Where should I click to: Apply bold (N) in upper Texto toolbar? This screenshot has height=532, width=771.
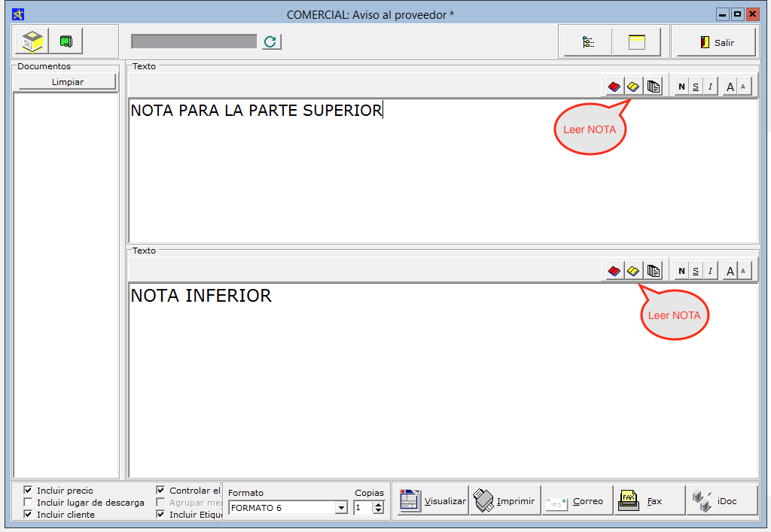[681, 87]
